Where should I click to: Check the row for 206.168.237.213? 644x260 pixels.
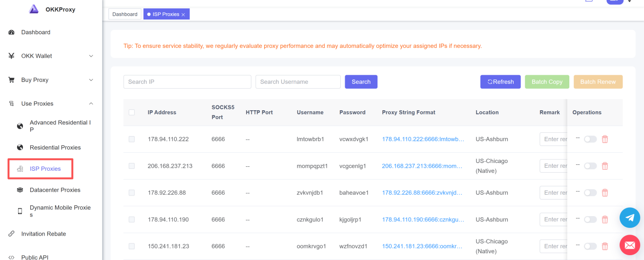click(x=132, y=166)
